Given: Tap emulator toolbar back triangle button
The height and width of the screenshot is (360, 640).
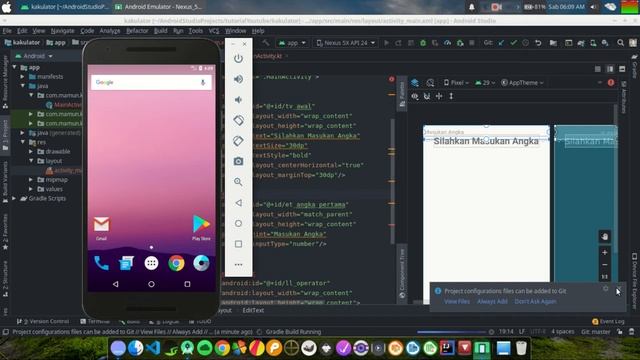Looking at the screenshot, I should pos(238,203).
